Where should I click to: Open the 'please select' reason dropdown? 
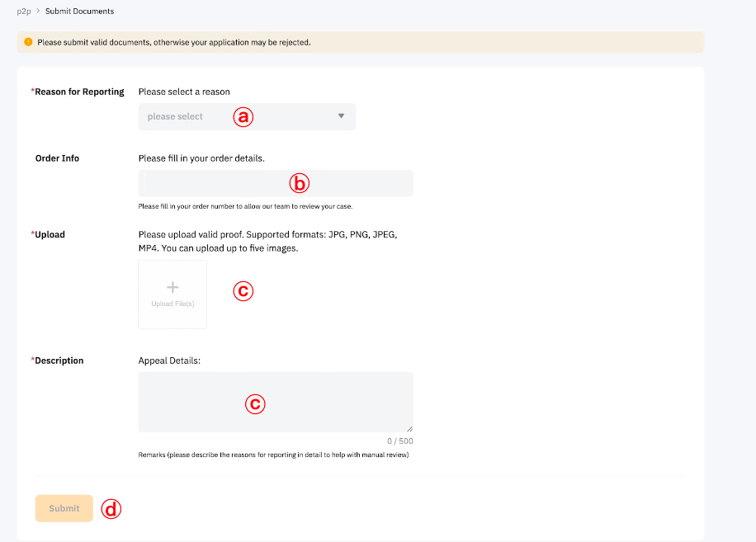pyautogui.click(x=190, y=116)
